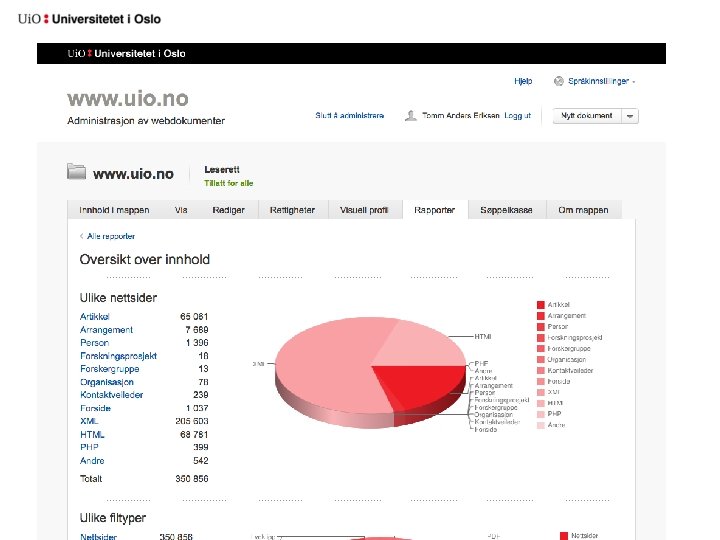
Task: Open the Kontaktveileder report link
Action: coord(112,395)
